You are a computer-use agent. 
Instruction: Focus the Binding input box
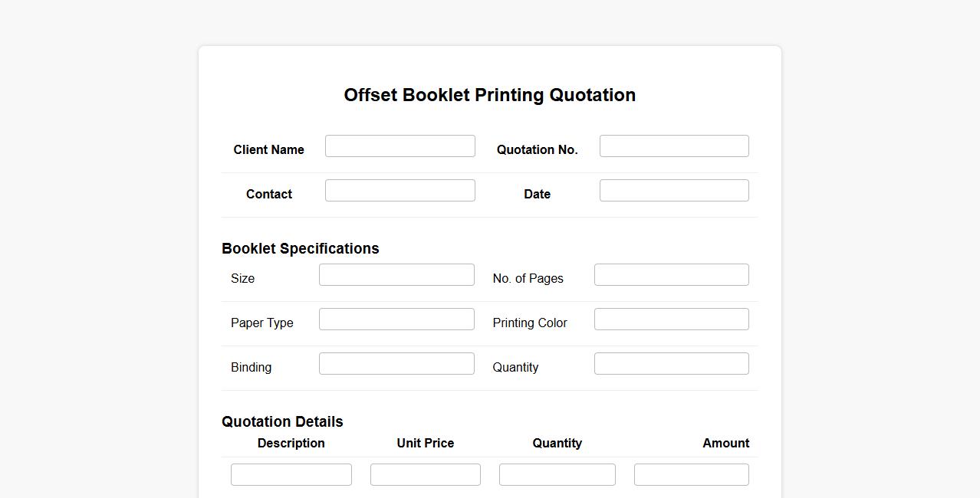[396, 364]
